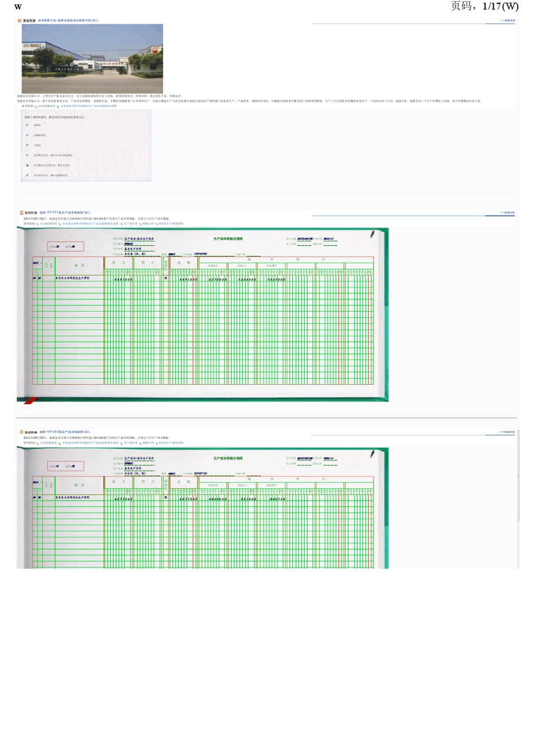The width and height of the screenshot is (534, 756).
Task: Click the 生产成本明细分类账 title on DY101 ledger
Action: pyautogui.click(x=228, y=239)
